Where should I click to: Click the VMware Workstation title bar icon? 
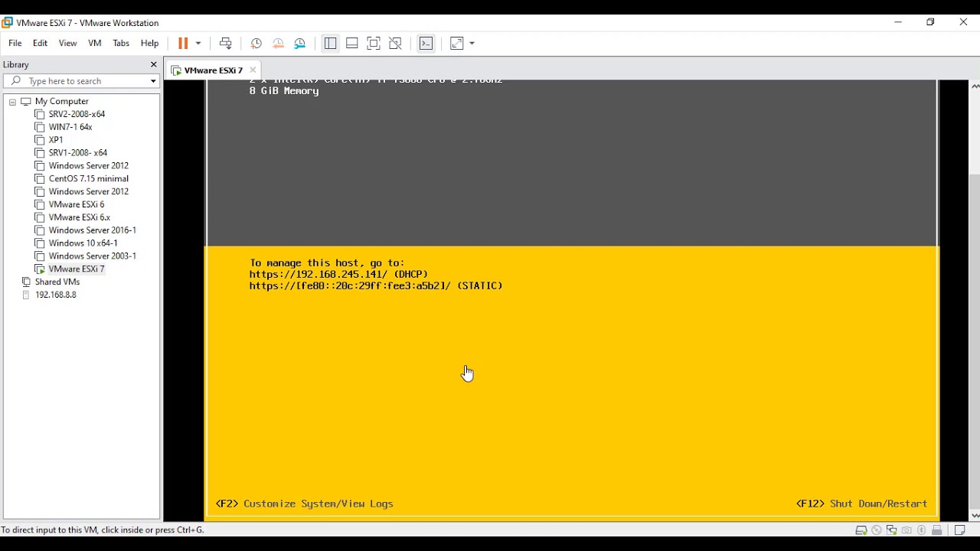point(8,22)
